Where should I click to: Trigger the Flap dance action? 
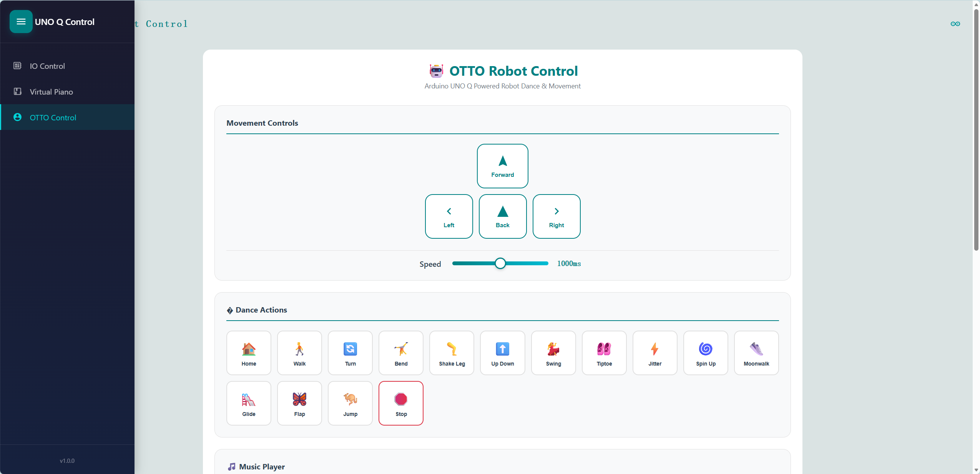299,403
